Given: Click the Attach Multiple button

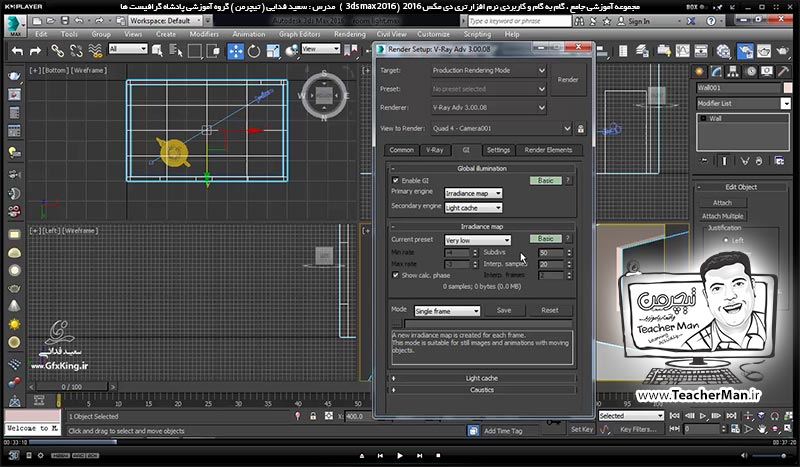Looking at the screenshot, I should [x=722, y=216].
